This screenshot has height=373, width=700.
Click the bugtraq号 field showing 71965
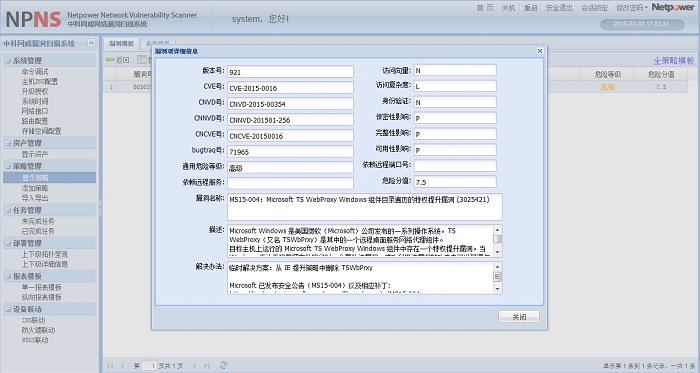(290, 151)
